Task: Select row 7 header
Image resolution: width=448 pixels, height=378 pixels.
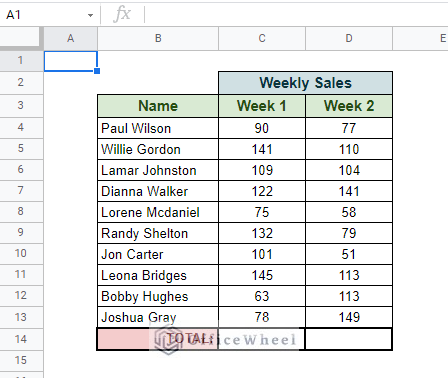Action: pos(21,191)
